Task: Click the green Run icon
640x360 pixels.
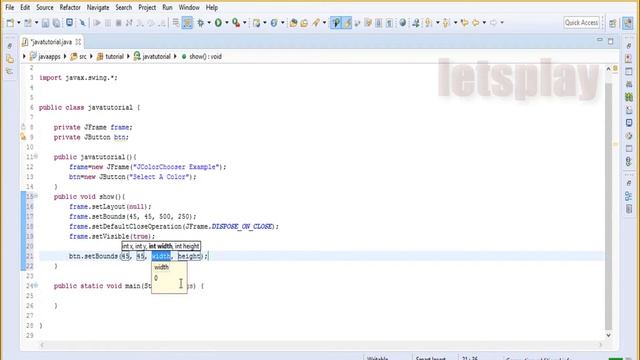Action: click(x=218, y=23)
